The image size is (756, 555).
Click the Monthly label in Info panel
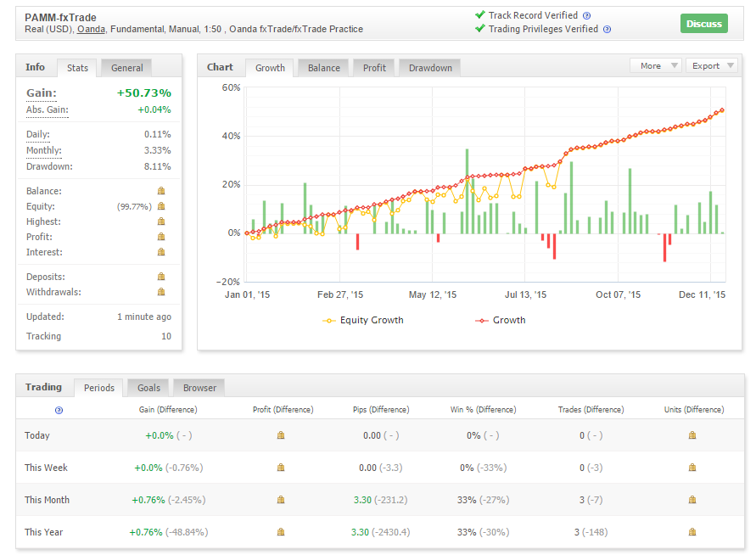coord(44,150)
